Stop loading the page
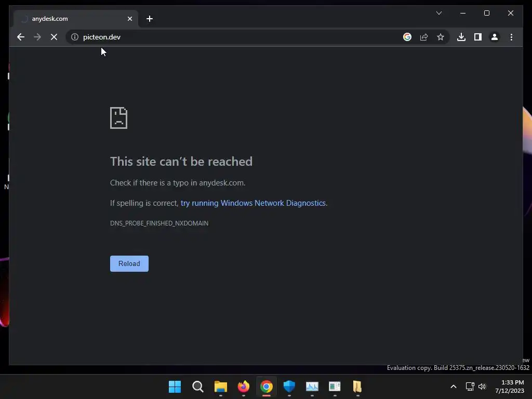The height and width of the screenshot is (399, 532). tap(54, 37)
